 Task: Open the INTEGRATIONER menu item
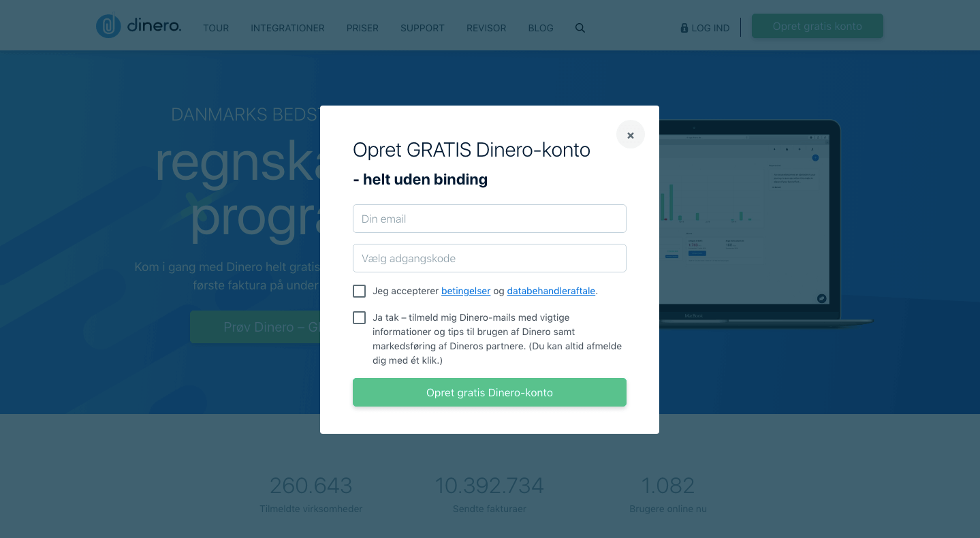click(287, 28)
